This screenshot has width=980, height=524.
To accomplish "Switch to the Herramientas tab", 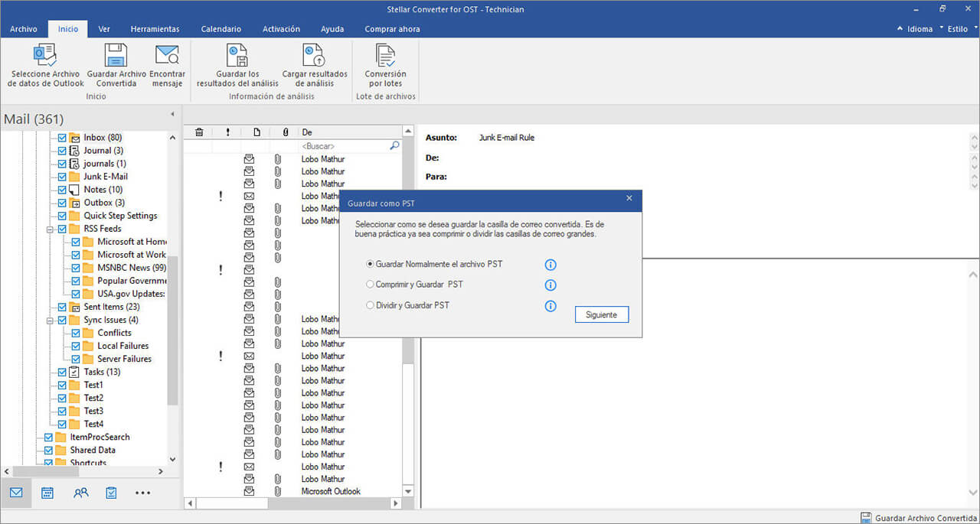I will point(155,29).
